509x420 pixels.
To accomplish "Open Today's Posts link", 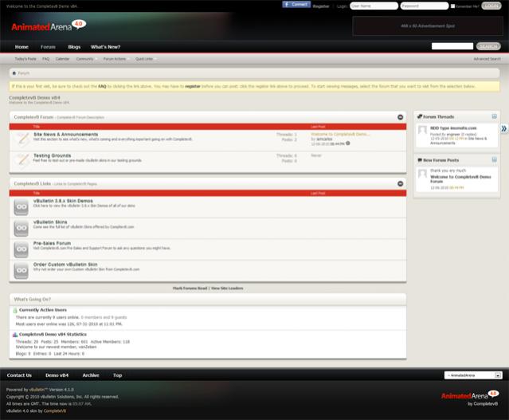I will [x=25, y=59].
